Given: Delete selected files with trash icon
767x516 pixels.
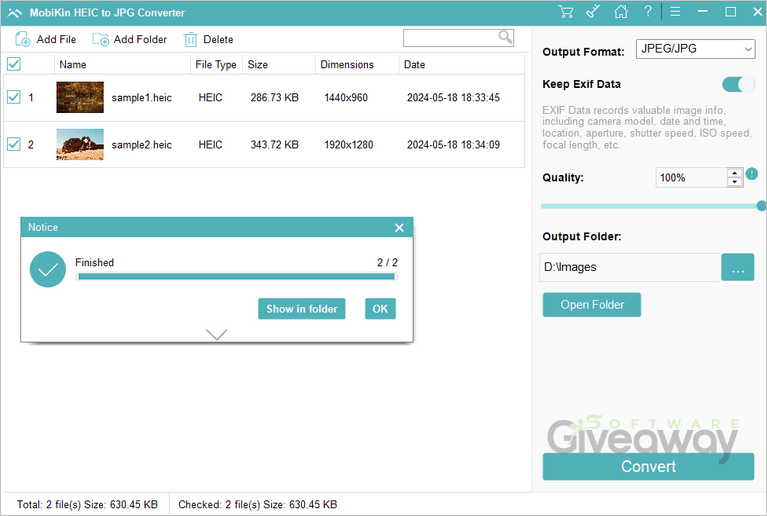Looking at the screenshot, I should pyautogui.click(x=208, y=39).
